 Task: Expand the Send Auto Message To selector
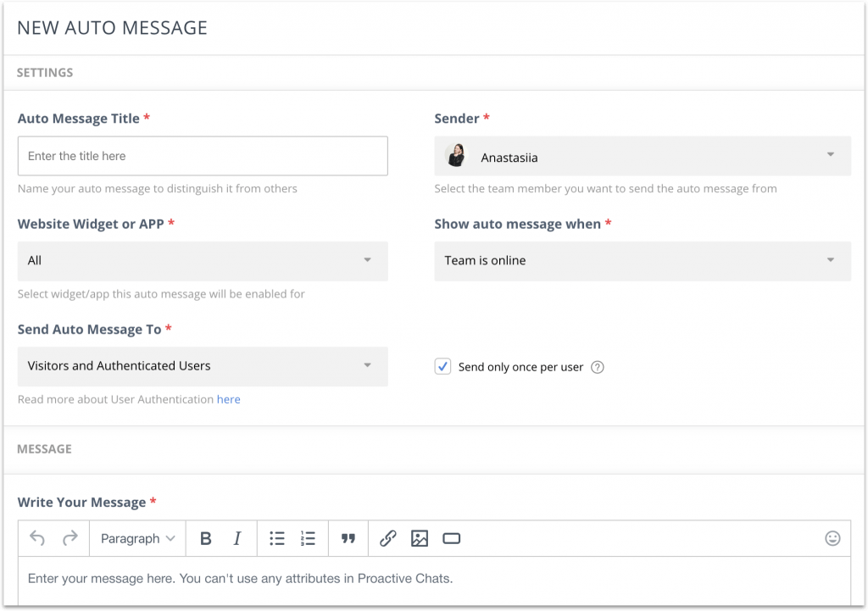[203, 367]
